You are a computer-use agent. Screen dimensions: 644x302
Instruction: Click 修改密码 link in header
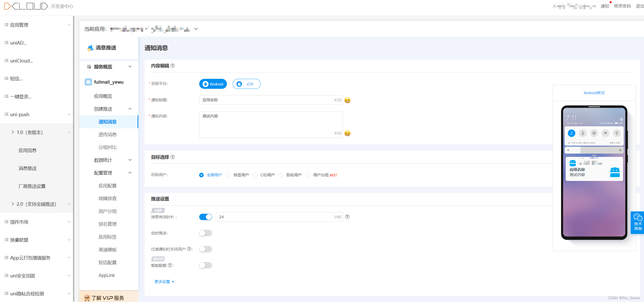click(x=622, y=6)
